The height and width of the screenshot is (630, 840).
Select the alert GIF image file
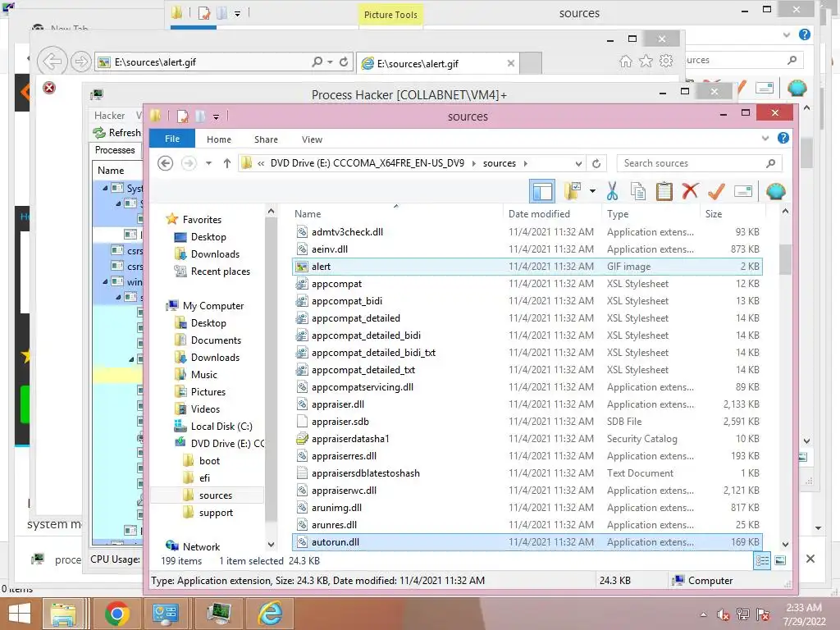point(527,267)
